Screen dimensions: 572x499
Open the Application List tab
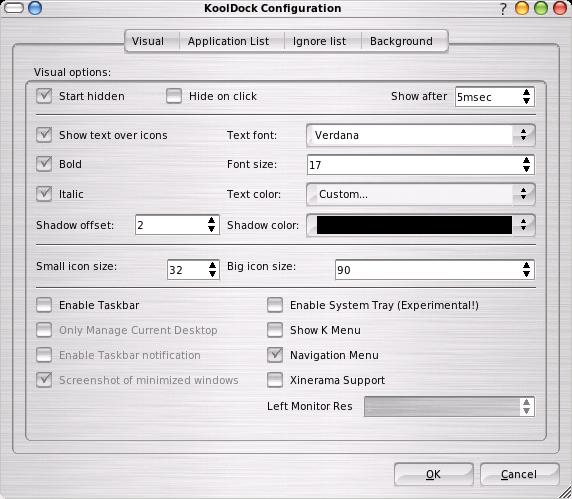click(228, 41)
